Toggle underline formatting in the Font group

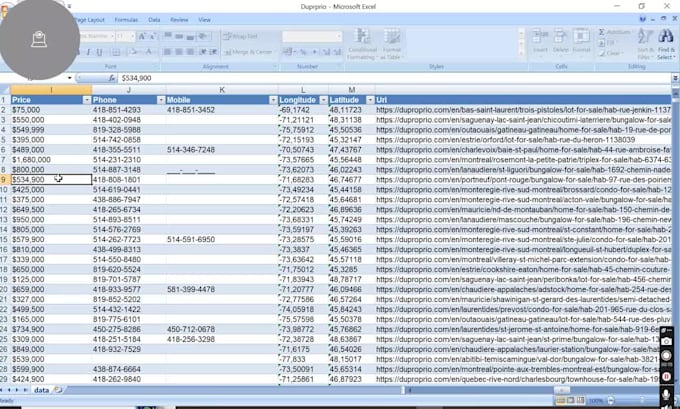[x=99, y=52]
